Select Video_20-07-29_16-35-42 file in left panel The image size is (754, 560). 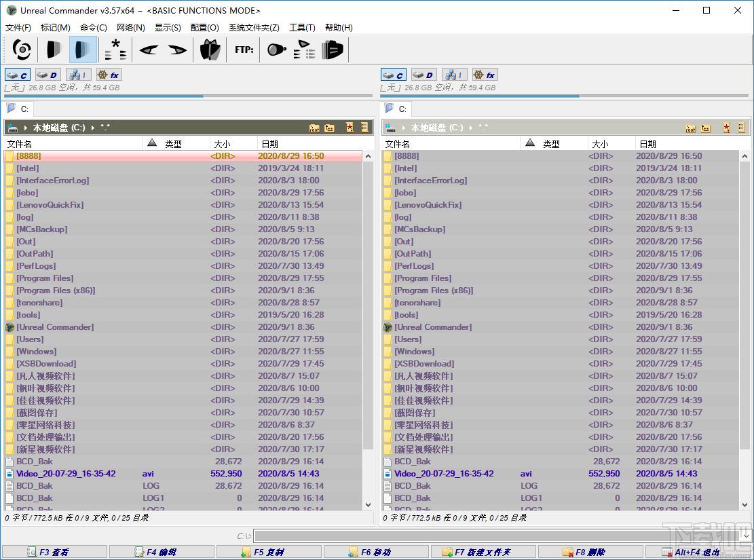(183, 474)
